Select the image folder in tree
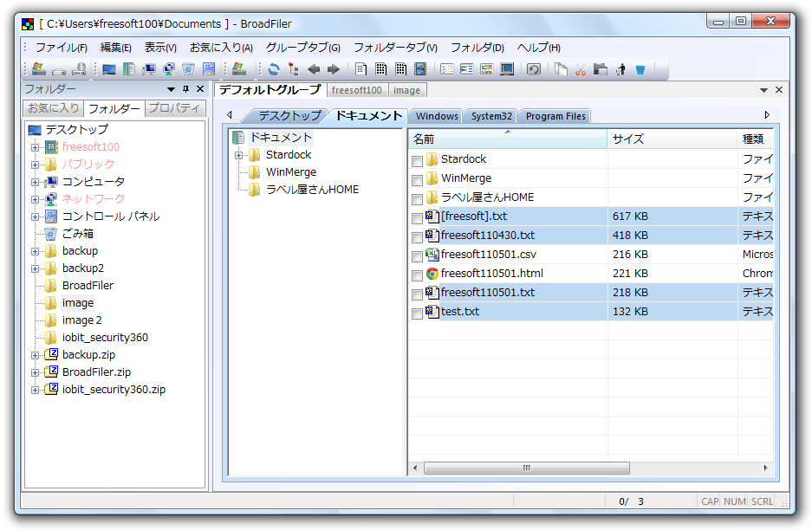 (78, 303)
